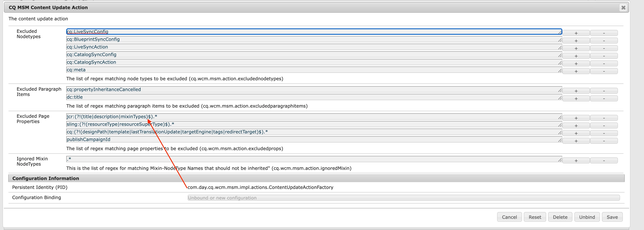The image size is (644, 230).
Task: Add a row after cq:LiveSyncConfig entry
Action: [x=576, y=33]
